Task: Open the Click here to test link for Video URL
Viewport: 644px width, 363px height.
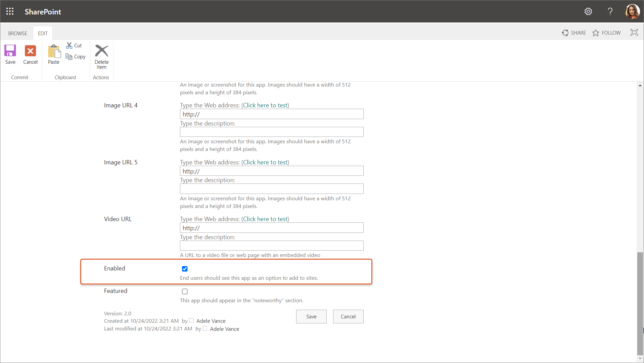Action: click(x=265, y=219)
